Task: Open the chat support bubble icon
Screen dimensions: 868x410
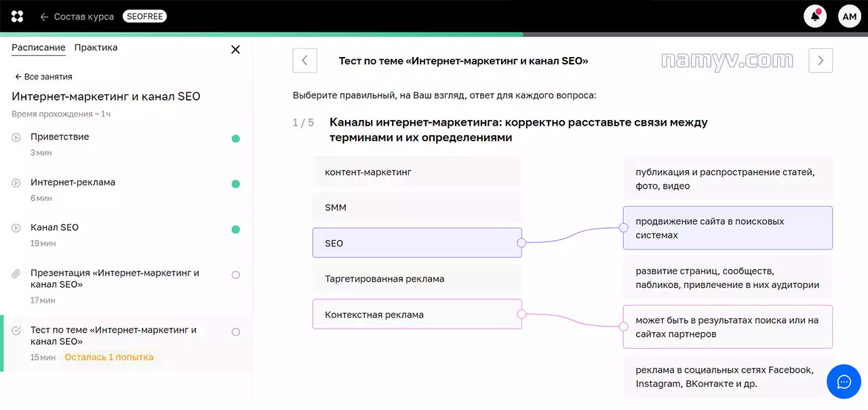Action: click(844, 381)
